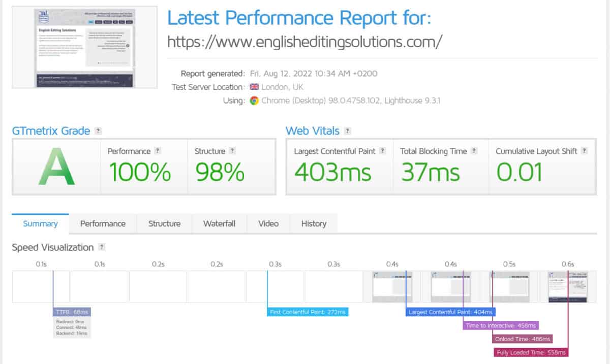610x364 pixels.
Task: Open the History tab
Action: point(314,223)
